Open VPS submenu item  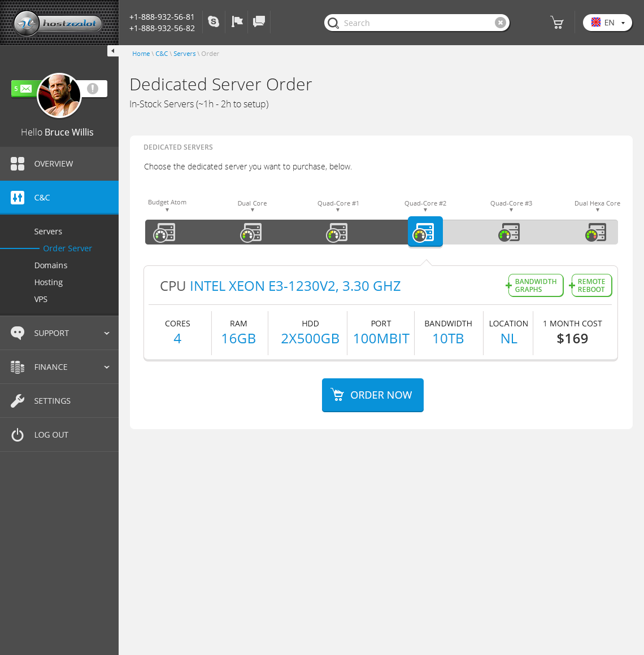(x=41, y=299)
